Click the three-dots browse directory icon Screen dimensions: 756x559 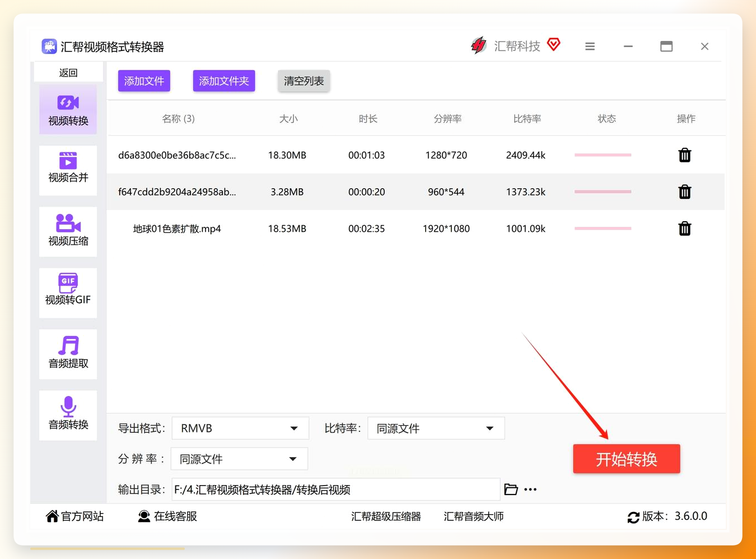tap(530, 490)
